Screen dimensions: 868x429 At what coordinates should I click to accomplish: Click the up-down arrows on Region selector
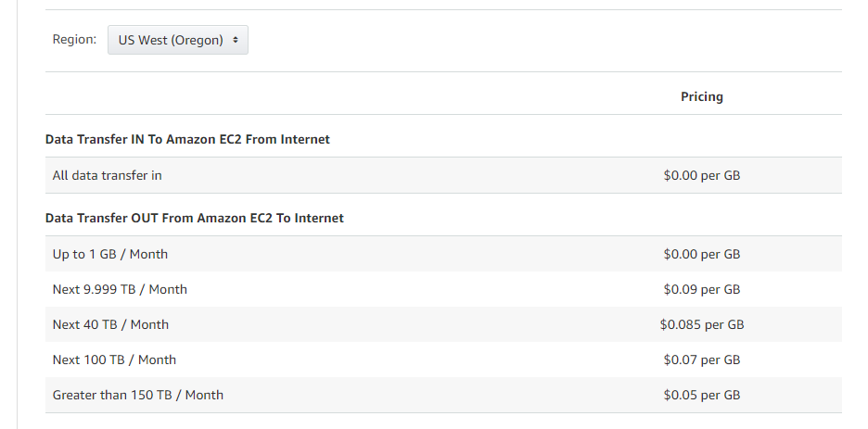236,40
